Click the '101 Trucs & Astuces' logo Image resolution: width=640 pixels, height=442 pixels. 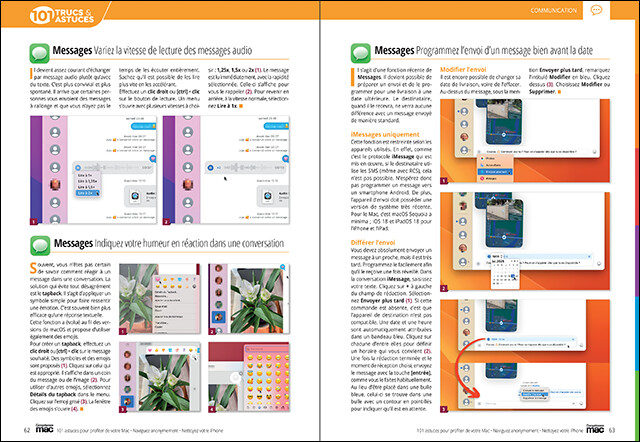tap(61, 16)
